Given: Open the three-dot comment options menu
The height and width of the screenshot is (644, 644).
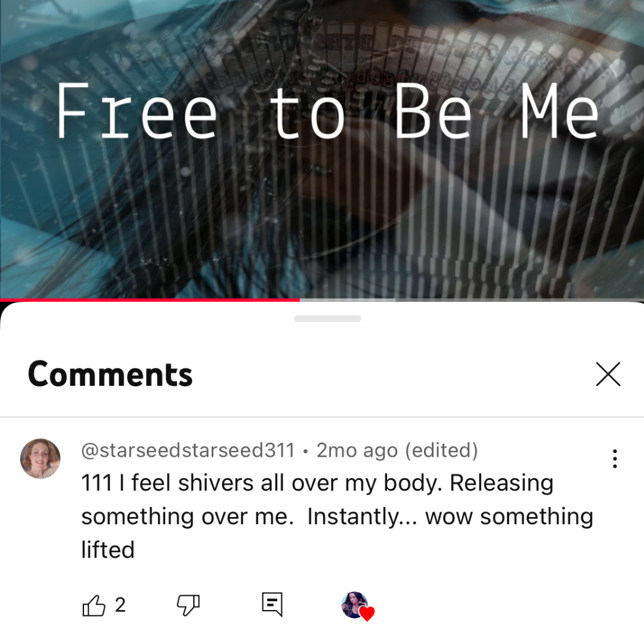Looking at the screenshot, I should [614, 459].
